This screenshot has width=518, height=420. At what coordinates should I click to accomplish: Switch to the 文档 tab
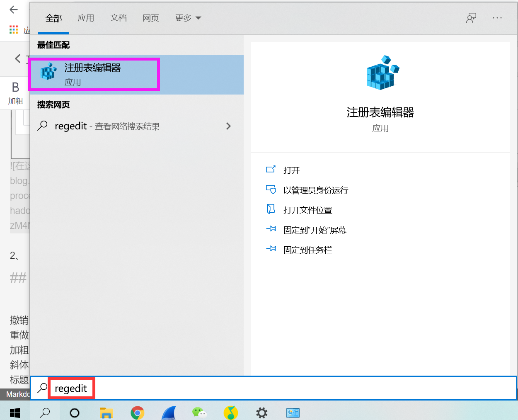tap(119, 18)
